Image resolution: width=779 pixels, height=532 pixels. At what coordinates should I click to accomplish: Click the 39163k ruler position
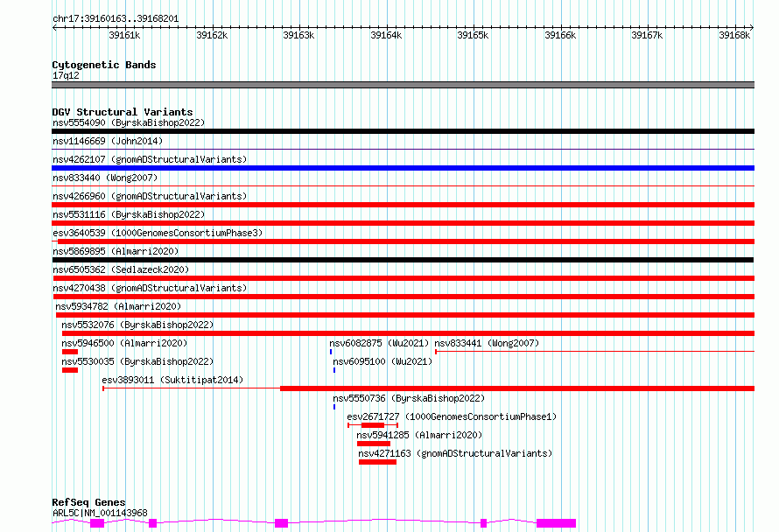[298, 35]
